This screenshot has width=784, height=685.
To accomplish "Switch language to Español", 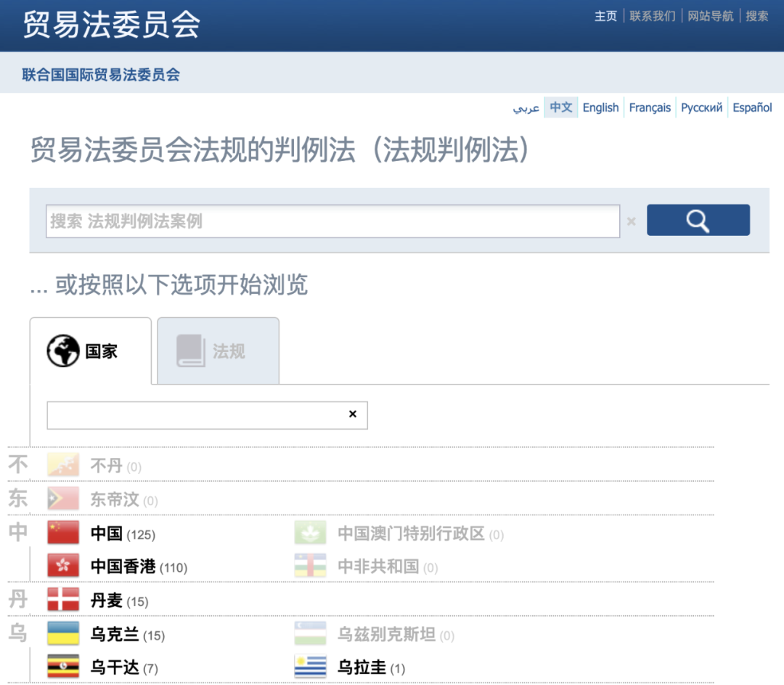I will coord(752,107).
